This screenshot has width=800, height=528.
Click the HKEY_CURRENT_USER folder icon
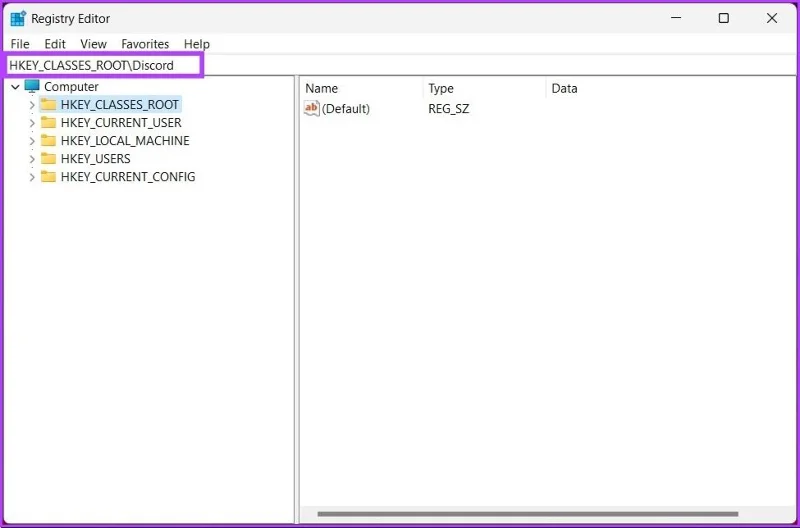click(x=48, y=122)
